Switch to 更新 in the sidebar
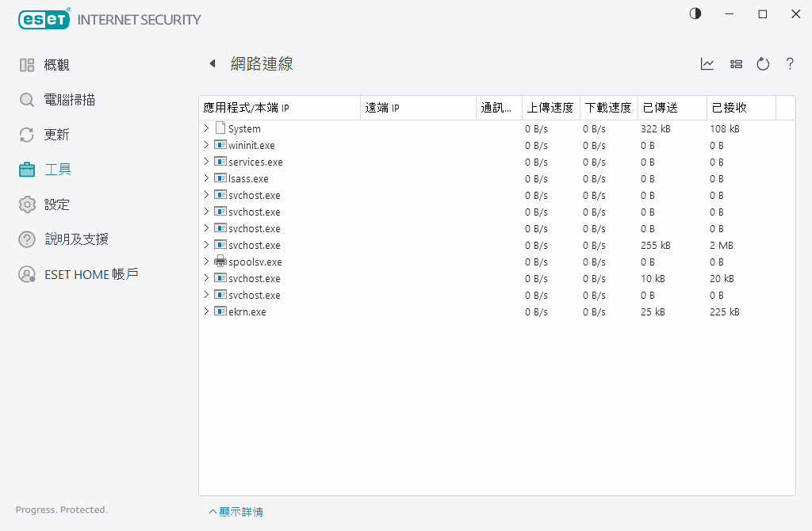812x531 pixels. pyautogui.click(x=26, y=134)
